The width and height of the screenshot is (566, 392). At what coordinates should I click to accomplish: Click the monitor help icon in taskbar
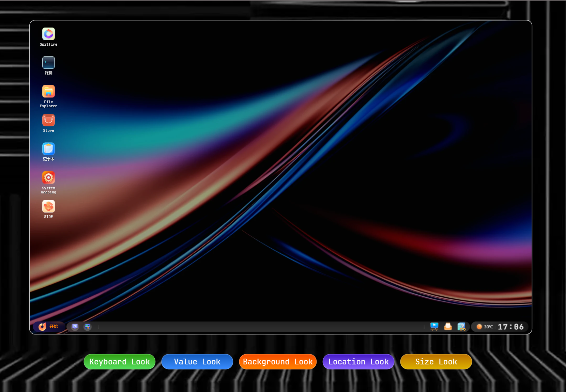[75, 327]
